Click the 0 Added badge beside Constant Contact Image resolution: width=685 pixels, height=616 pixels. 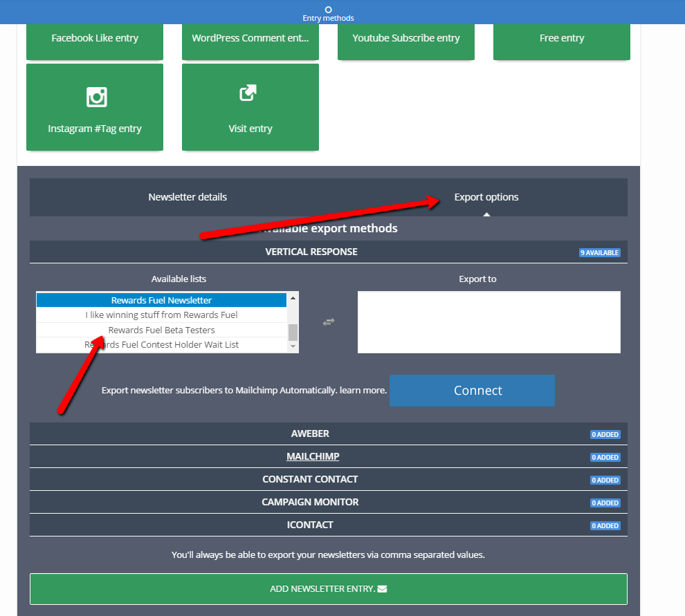(x=605, y=480)
